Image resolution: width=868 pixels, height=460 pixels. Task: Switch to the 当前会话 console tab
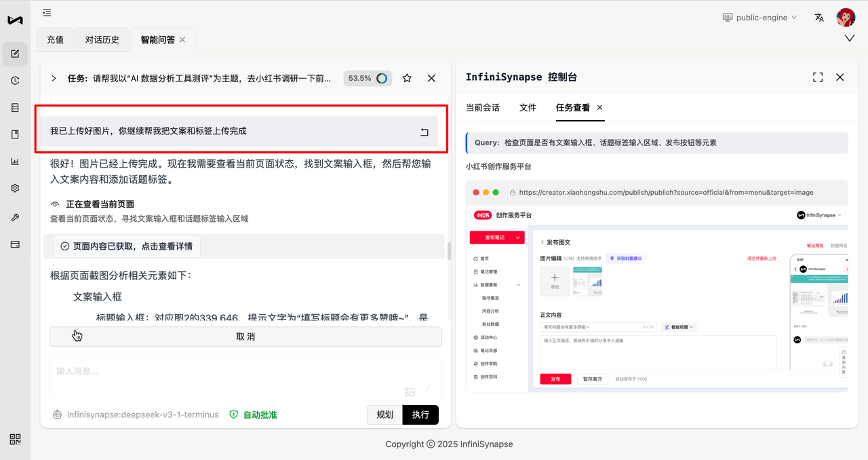pyautogui.click(x=483, y=108)
